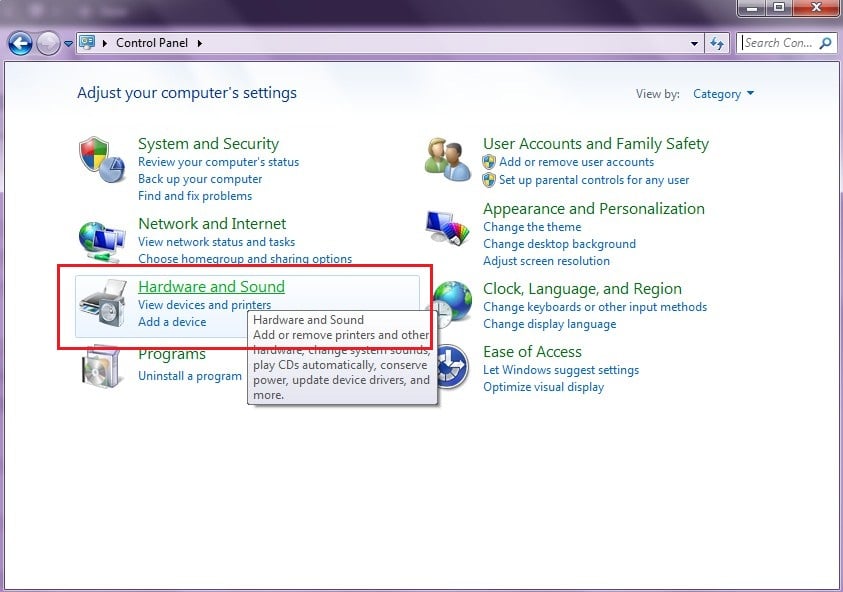Open User Accounts and Family Safety heading
The image size is (843, 592).
click(x=596, y=144)
